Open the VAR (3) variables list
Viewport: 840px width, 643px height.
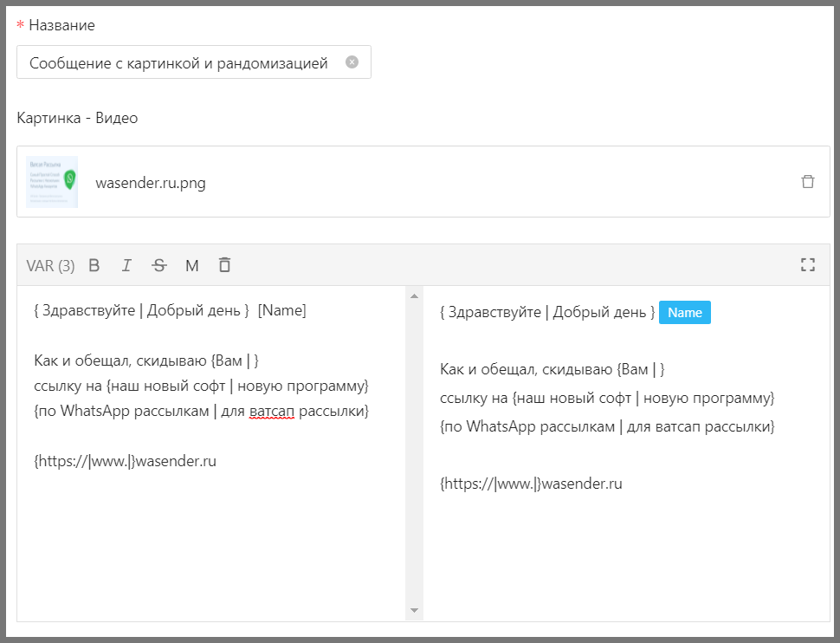(x=50, y=265)
